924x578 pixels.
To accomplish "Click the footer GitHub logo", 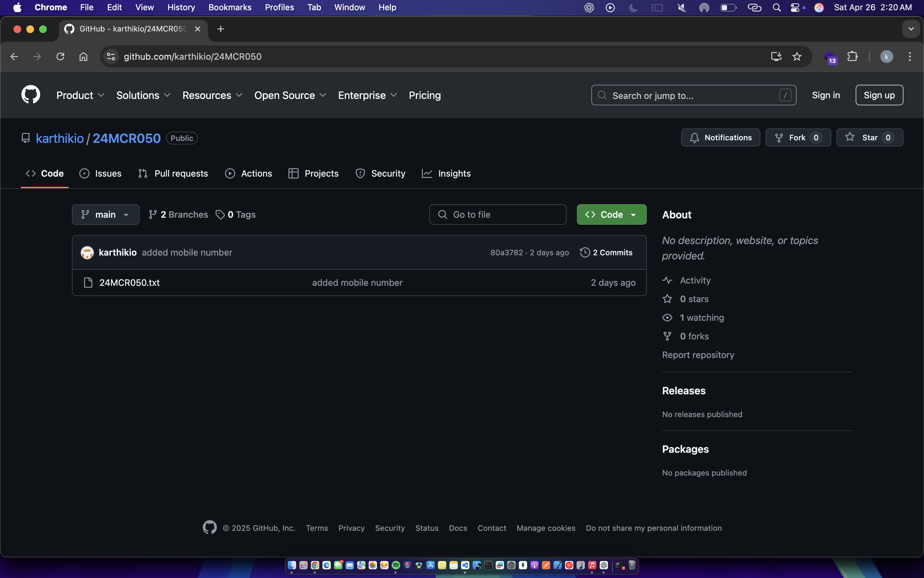I will point(210,528).
